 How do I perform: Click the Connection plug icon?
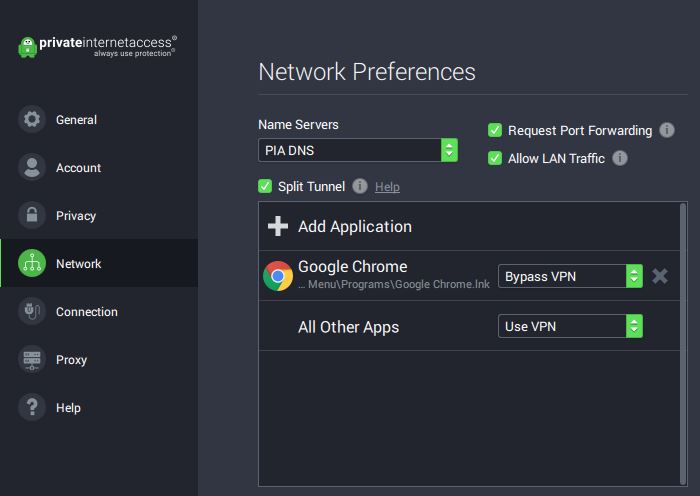pyautogui.click(x=32, y=311)
